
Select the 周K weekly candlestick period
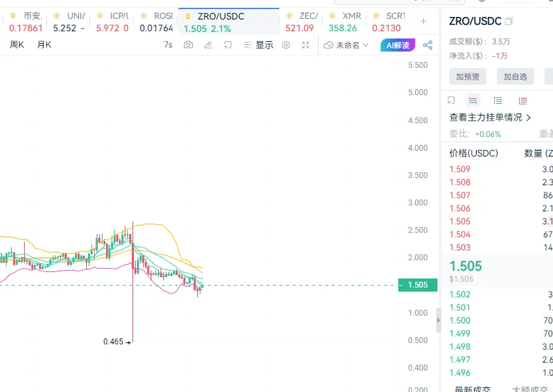[x=16, y=45]
